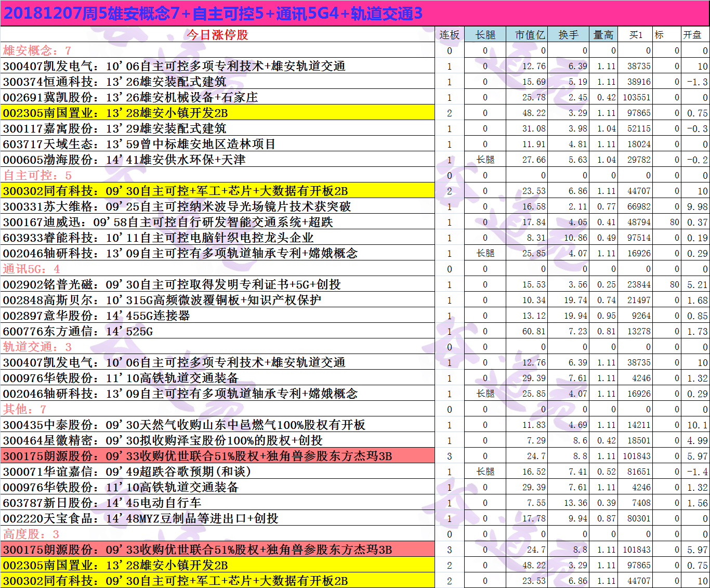
Task: Click the 002691冀凯股份 row description
Action: 130,97
